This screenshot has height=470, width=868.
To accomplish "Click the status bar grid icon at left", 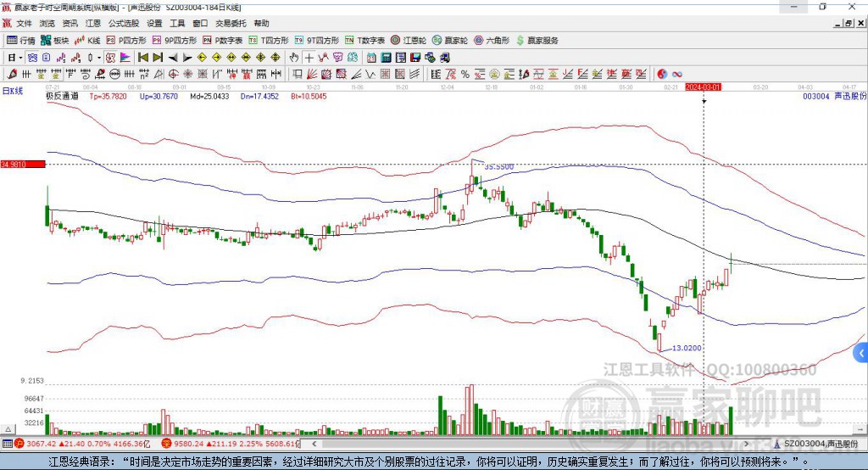I will click(x=7, y=444).
